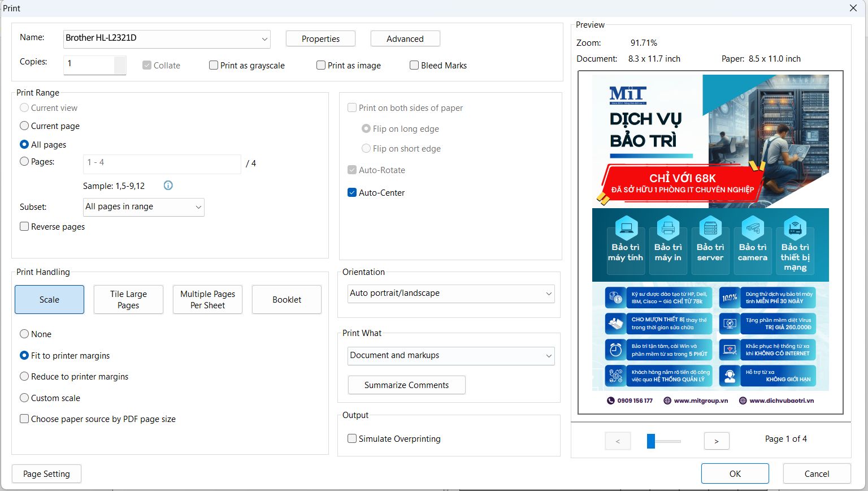
Task: Choose Custom scale radio option
Action: click(x=24, y=398)
